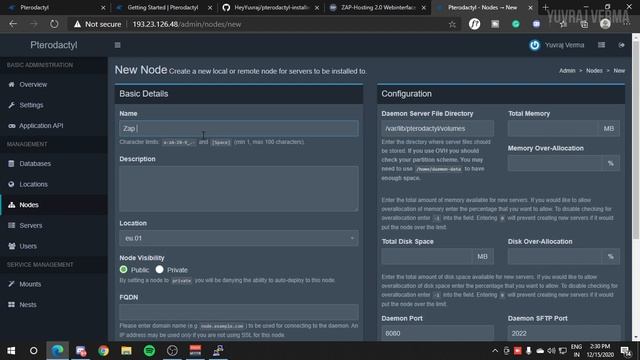This screenshot has height=360, width=640.
Task: Open File Explorer from taskbar
Action: click(126, 351)
